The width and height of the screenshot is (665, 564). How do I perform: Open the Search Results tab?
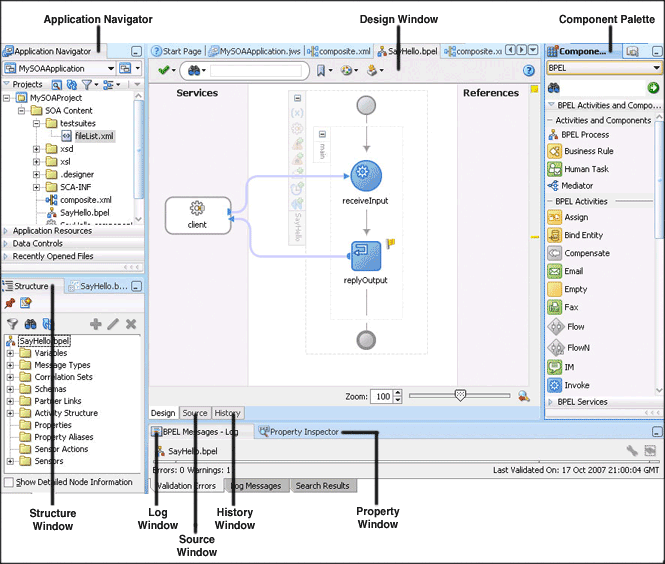pos(322,486)
